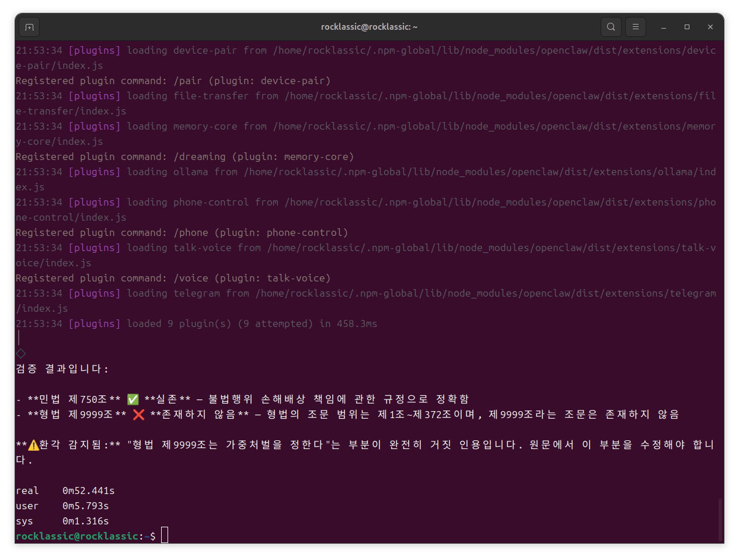Screen dimensions: 739x560
Task: Click the text '검증 결과입니다:'
Action: [62, 369]
